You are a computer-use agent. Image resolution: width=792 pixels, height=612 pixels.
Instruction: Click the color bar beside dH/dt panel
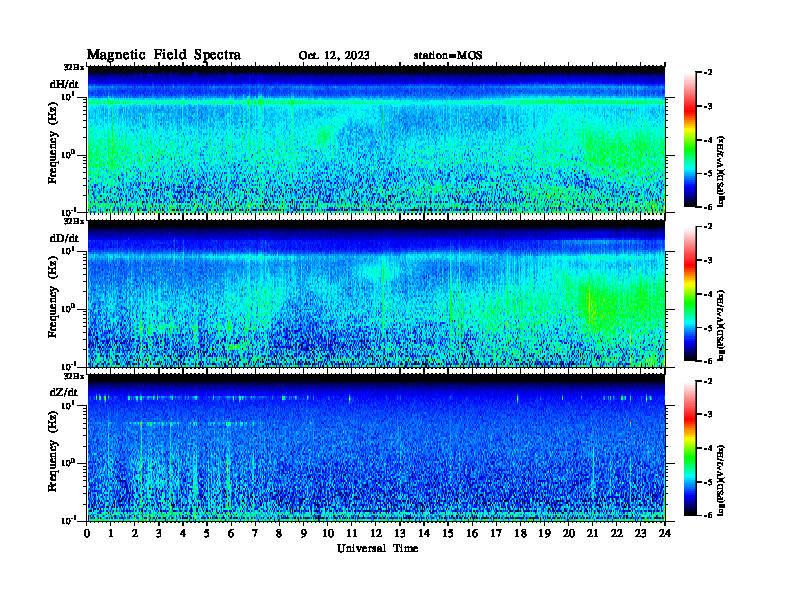tap(690, 140)
